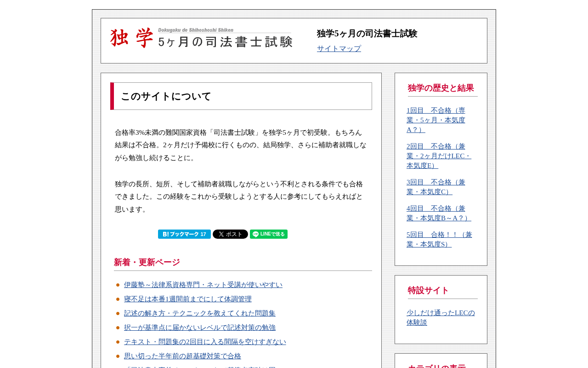Click the 独学 site logo banner
The height and width of the screenshot is (368, 588).
(201, 38)
